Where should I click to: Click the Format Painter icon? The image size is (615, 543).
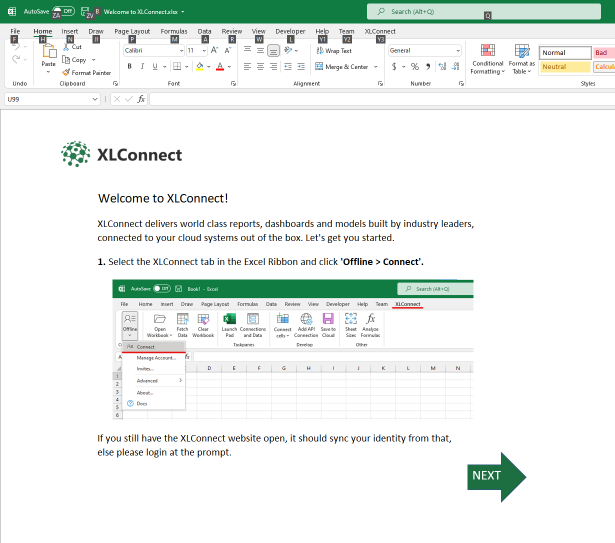click(66, 73)
